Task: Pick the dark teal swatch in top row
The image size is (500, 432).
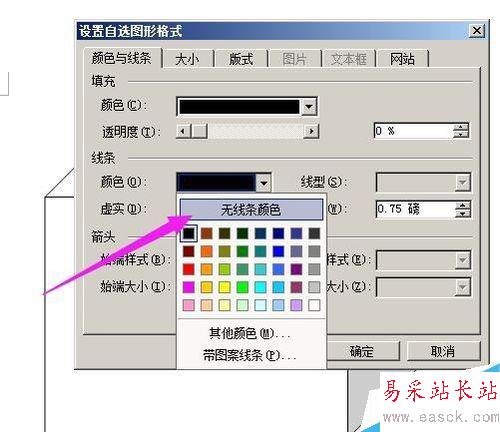Action: (x=260, y=233)
